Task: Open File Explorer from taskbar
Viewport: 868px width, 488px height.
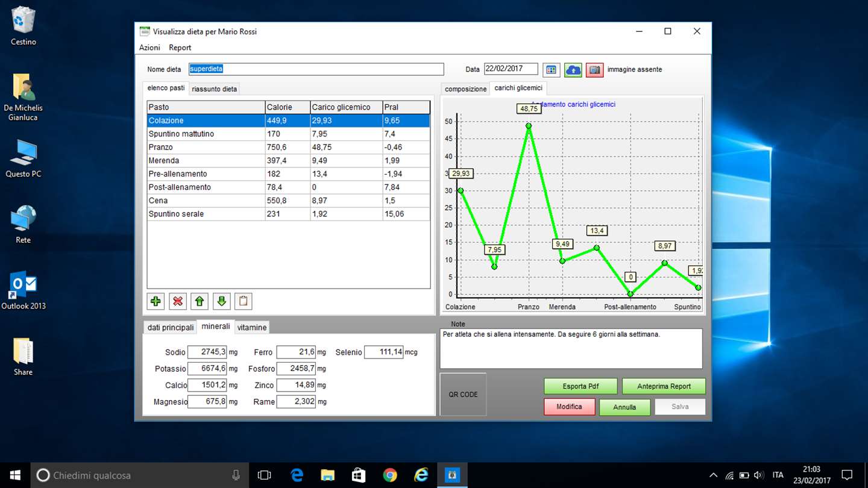Action: coord(327,475)
